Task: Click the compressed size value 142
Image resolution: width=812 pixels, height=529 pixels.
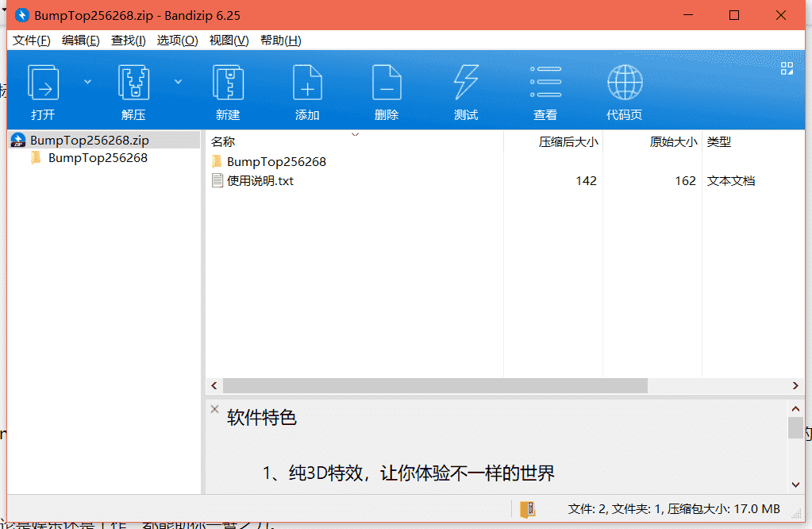Action: pyautogui.click(x=586, y=181)
